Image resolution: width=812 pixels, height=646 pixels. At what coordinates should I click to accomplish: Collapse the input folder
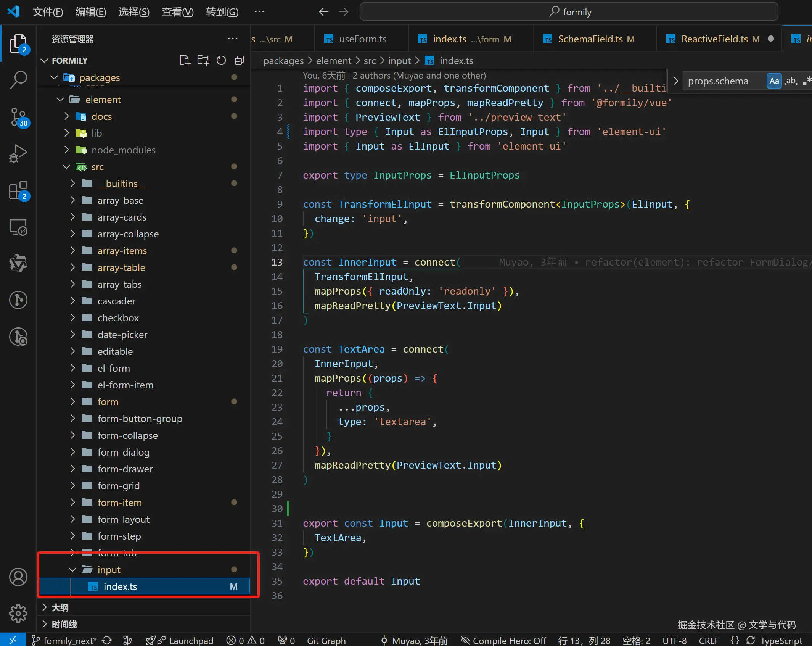[109, 570]
